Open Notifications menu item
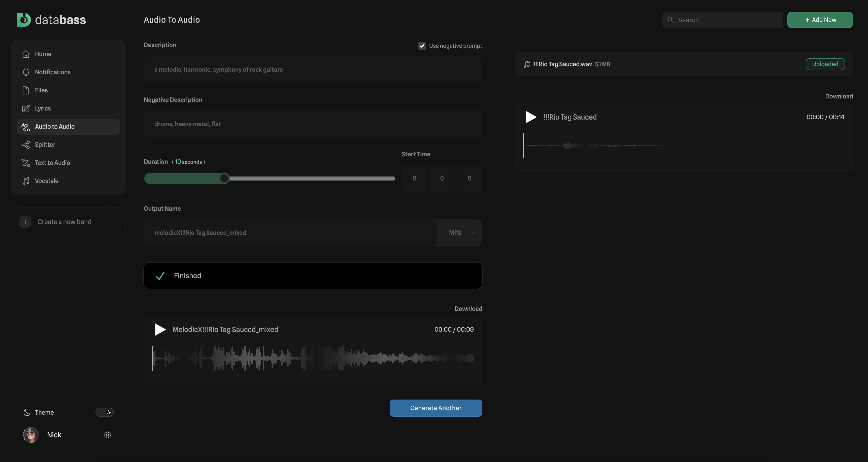 [x=68, y=72]
